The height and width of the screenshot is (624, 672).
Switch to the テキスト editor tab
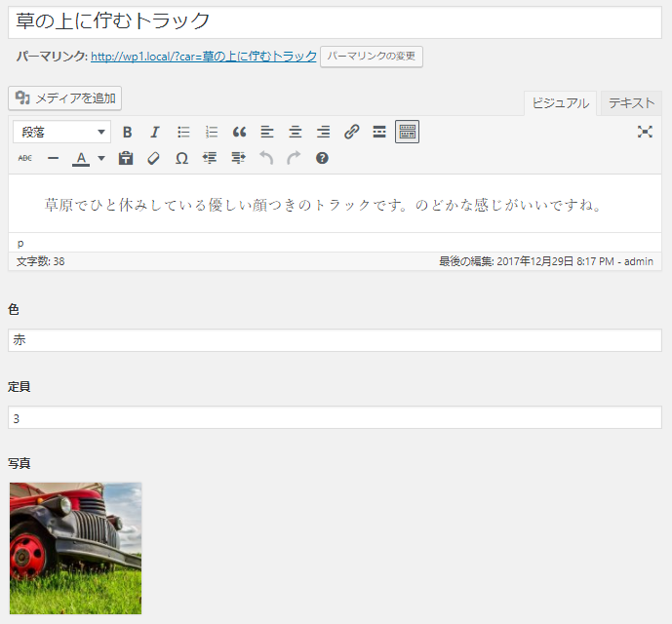click(x=631, y=103)
